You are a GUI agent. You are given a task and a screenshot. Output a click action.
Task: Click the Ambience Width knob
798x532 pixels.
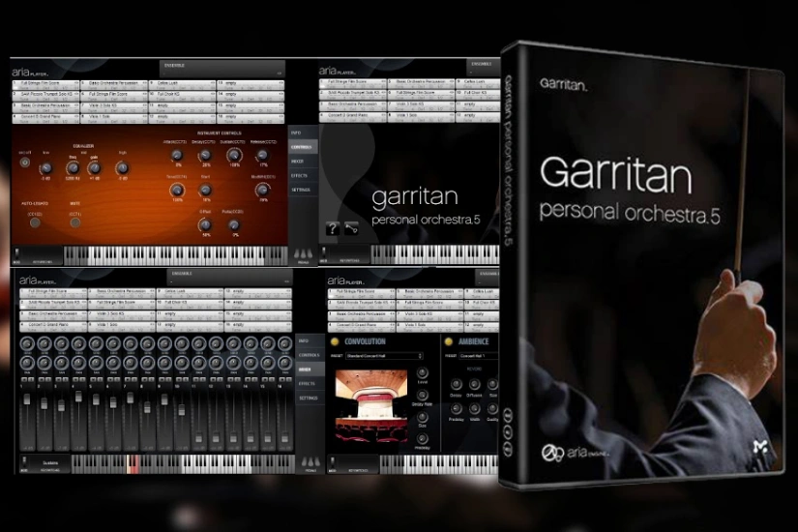click(474, 409)
